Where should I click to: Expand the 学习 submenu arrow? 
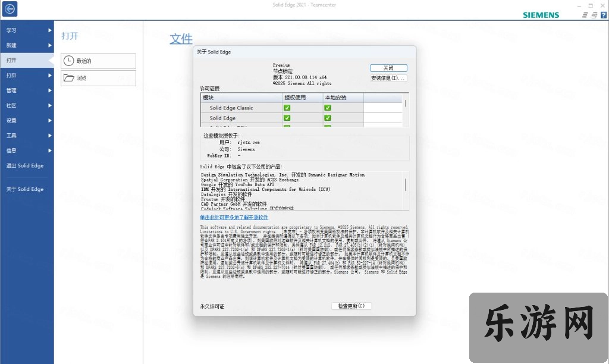coord(50,30)
